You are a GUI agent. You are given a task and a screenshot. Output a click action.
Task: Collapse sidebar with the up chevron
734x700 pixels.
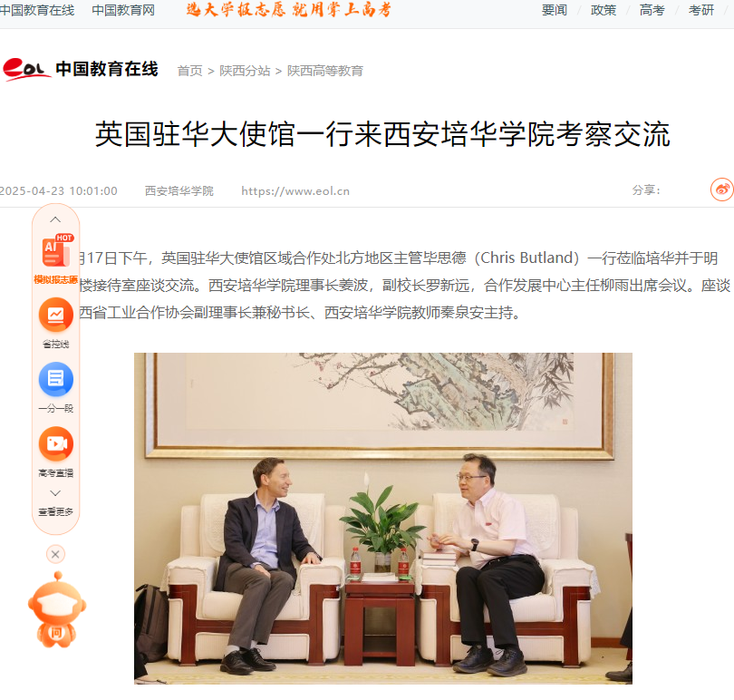coord(55,219)
